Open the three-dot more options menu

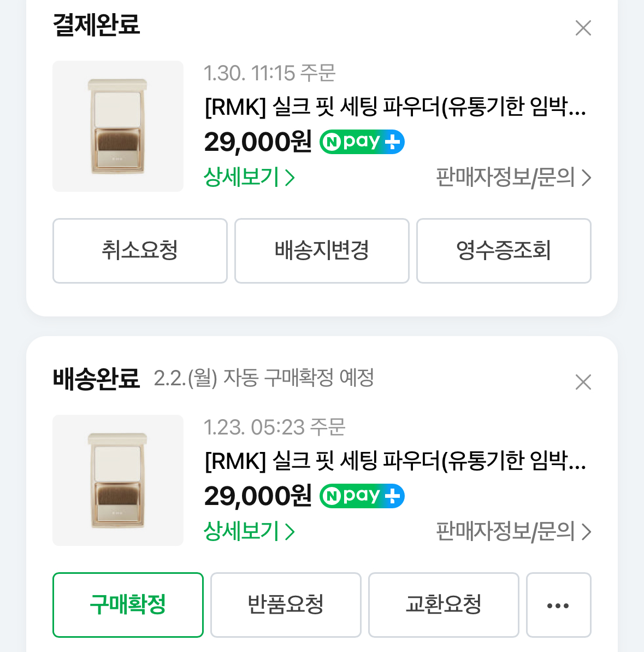point(558,604)
